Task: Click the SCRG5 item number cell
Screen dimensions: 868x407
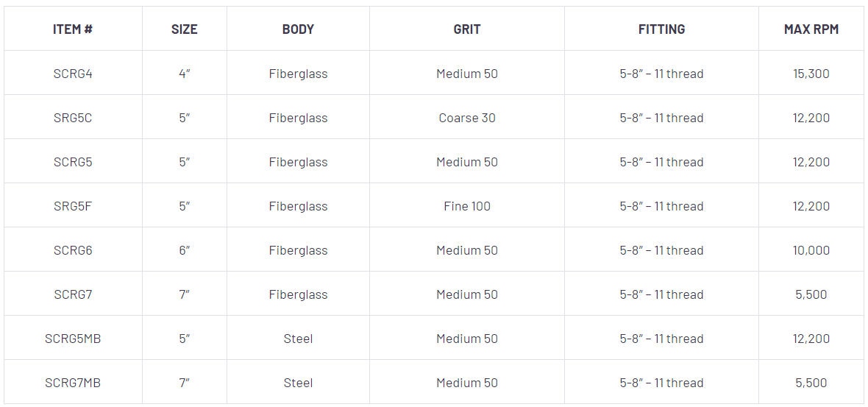Action: point(73,162)
